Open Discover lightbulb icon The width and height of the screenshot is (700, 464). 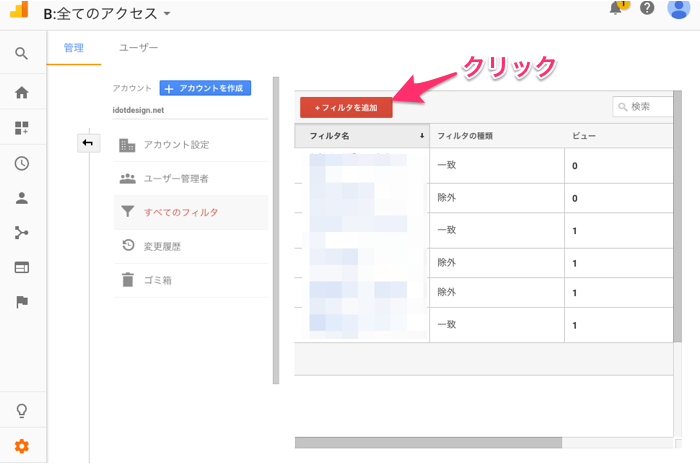pos(22,411)
